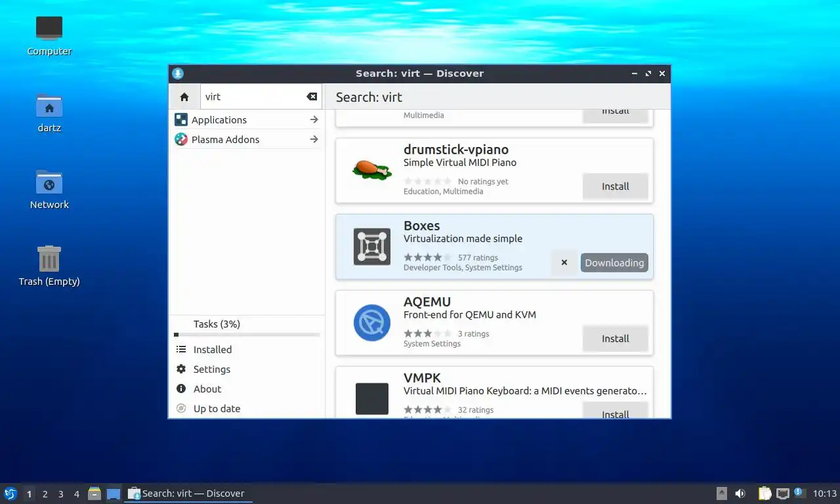Image resolution: width=840 pixels, height=504 pixels.
Task: Click the AQEMU app icon
Action: [372, 323]
